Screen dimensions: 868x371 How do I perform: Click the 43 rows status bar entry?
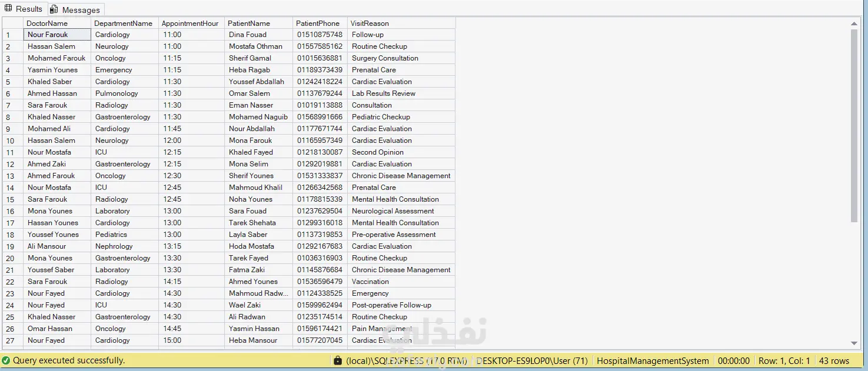point(834,360)
